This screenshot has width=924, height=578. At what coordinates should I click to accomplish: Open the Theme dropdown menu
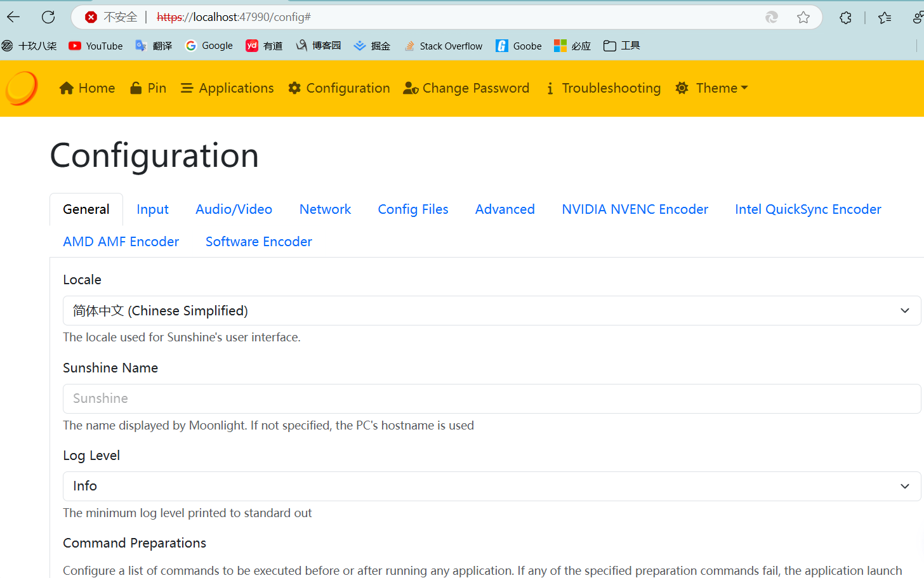[x=712, y=88]
